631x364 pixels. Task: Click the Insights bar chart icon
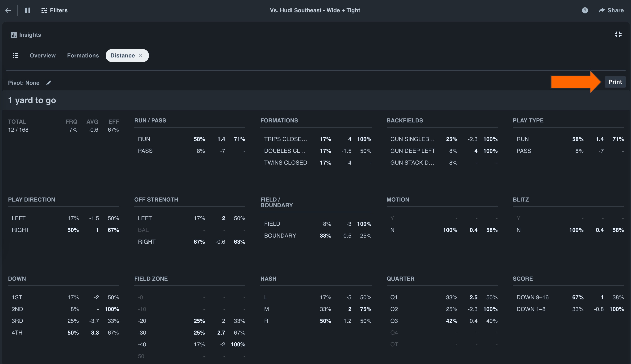pos(14,35)
